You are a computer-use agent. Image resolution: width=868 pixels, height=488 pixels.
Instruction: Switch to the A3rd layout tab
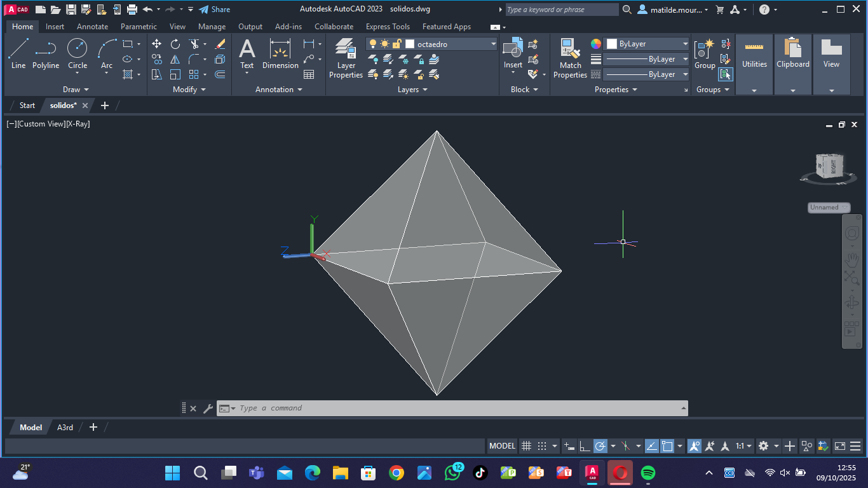65,428
